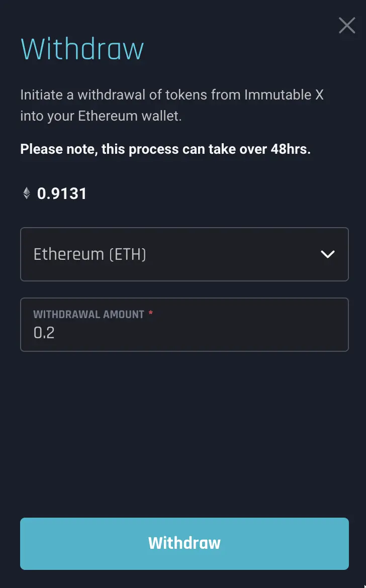The width and height of the screenshot is (366, 588).
Task: Click the "Withdraw" heading at the top
Action: click(x=82, y=49)
